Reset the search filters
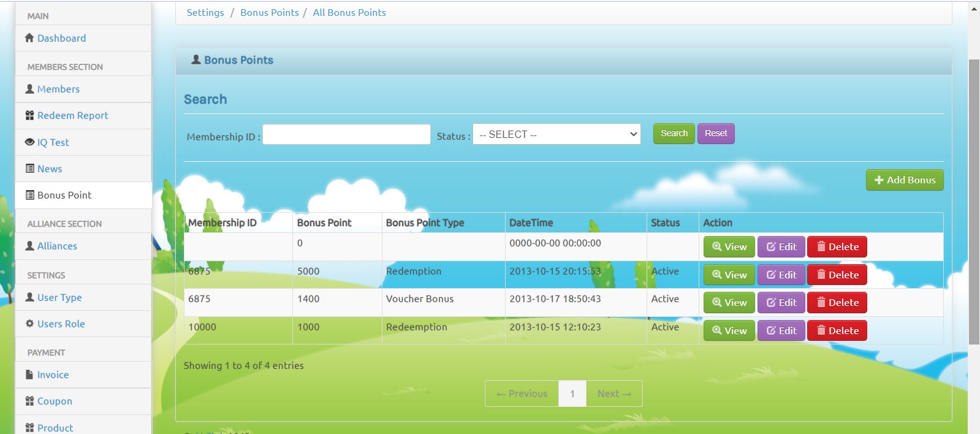The height and width of the screenshot is (434, 980). coord(716,134)
